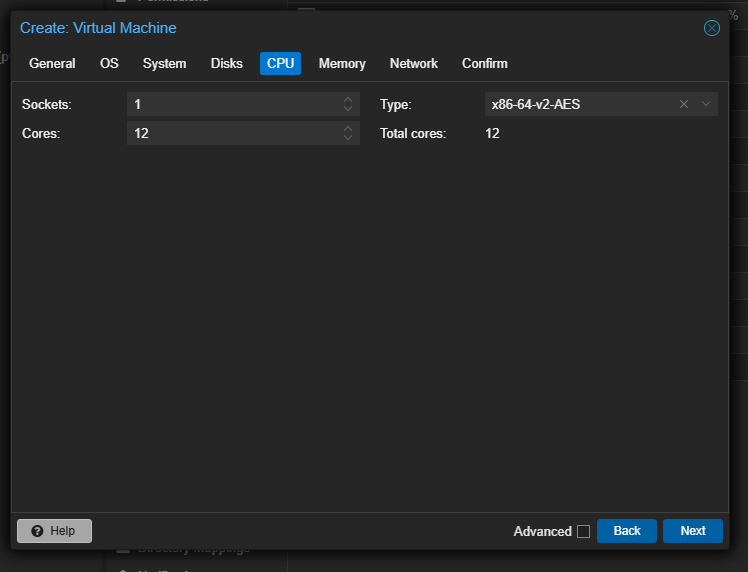Enable the Advanced checkbox
The image size is (748, 572).
[583, 531]
